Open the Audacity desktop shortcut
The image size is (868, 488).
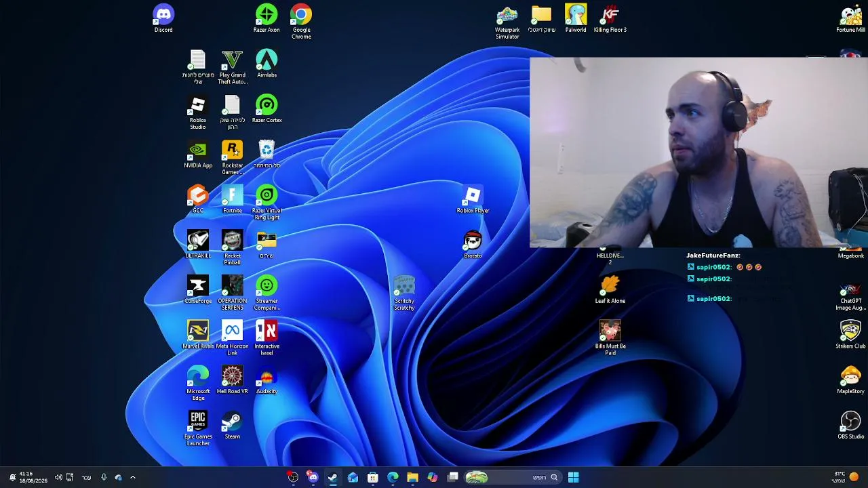pos(267,380)
